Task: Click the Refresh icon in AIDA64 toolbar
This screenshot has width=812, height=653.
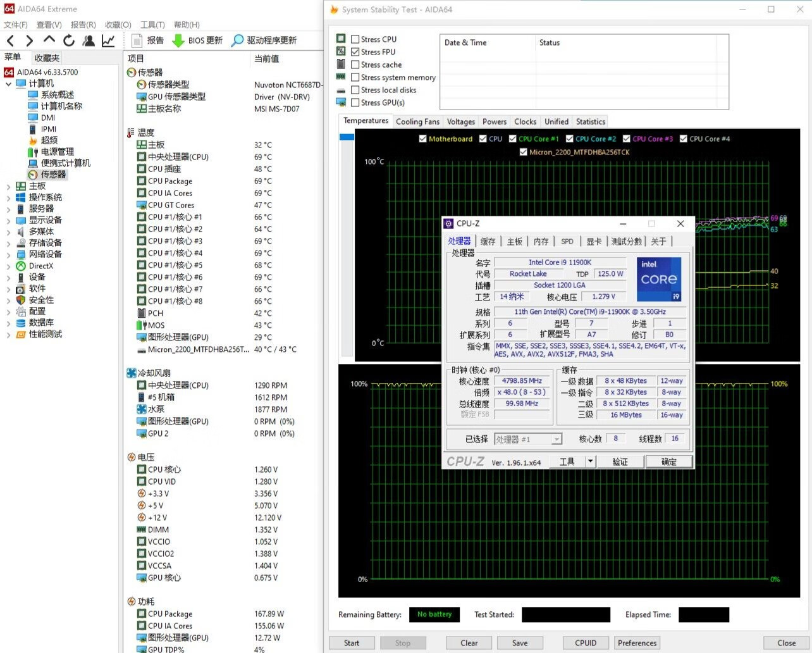Action: pos(69,40)
